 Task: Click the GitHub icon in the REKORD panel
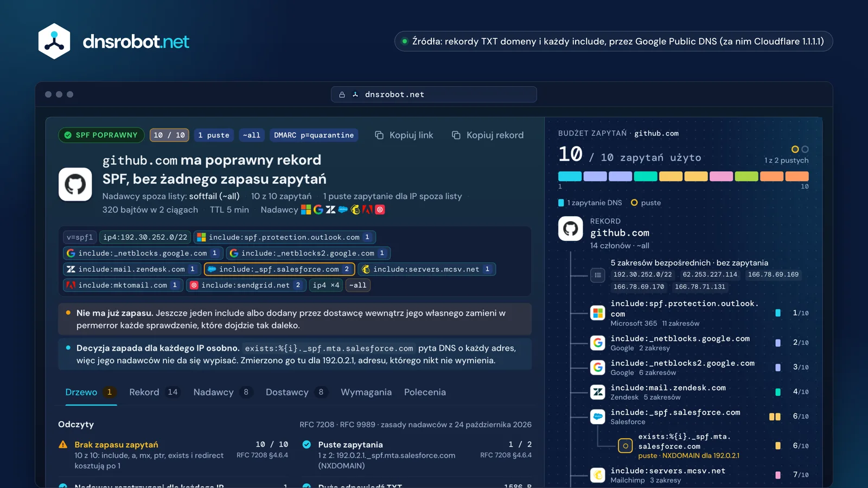click(571, 229)
